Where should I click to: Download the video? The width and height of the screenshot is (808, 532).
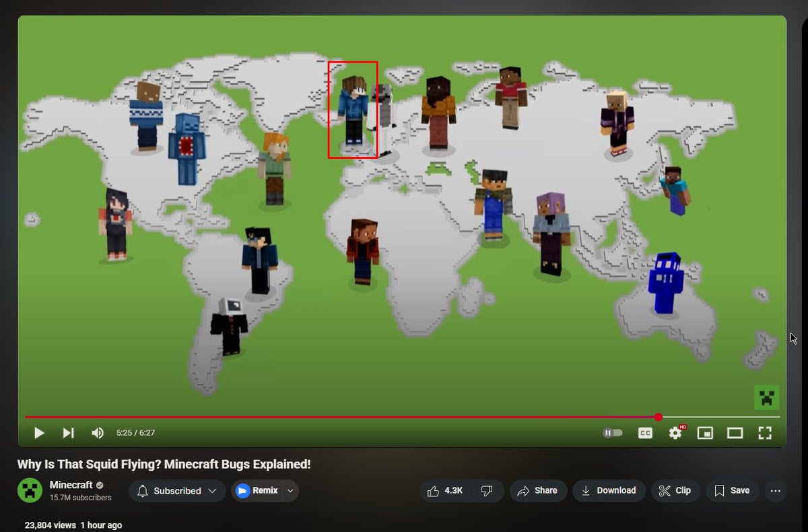(609, 491)
